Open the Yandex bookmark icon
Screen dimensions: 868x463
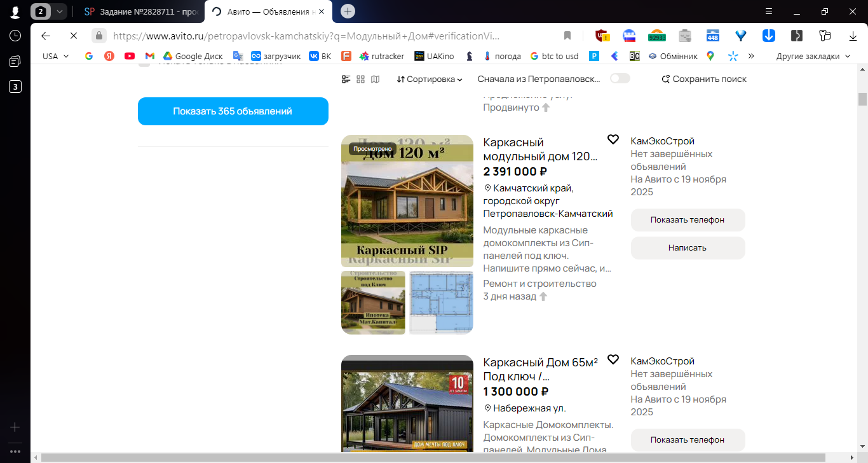109,56
